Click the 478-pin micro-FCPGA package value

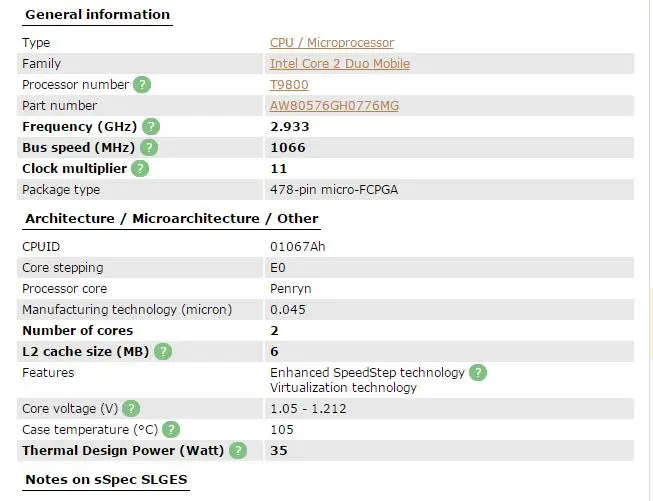[334, 190]
